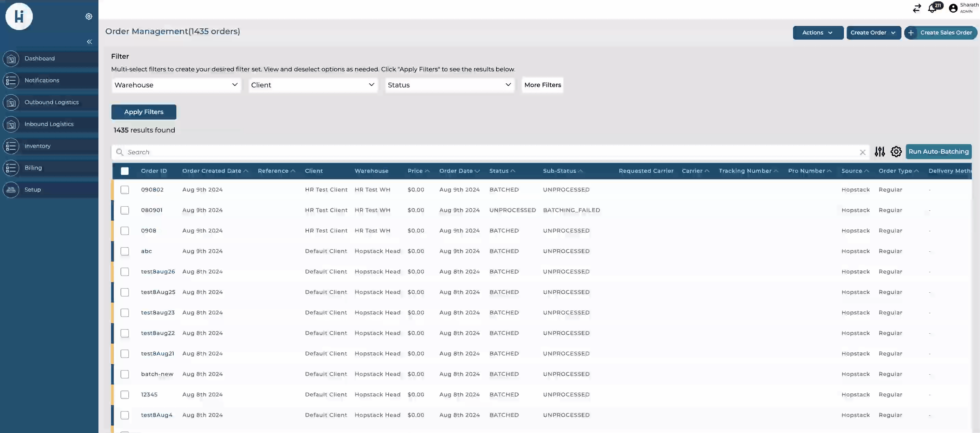Open the table column settings gear
This screenshot has width=980, height=433.
[896, 152]
